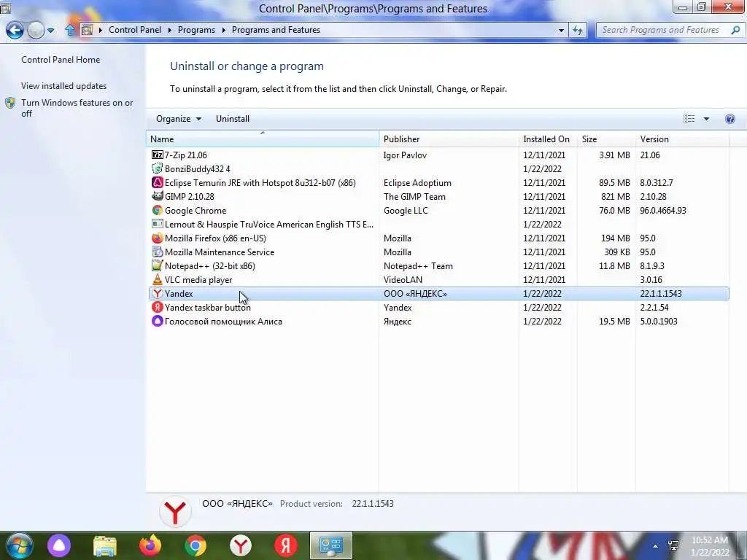Click the Mozilla Firefox icon in program list
The height and width of the screenshot is (560, 747).
(158, 238)
